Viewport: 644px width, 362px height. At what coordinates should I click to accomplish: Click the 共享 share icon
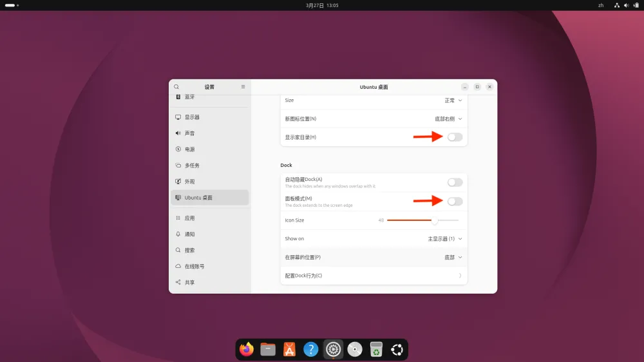point(178,282)
